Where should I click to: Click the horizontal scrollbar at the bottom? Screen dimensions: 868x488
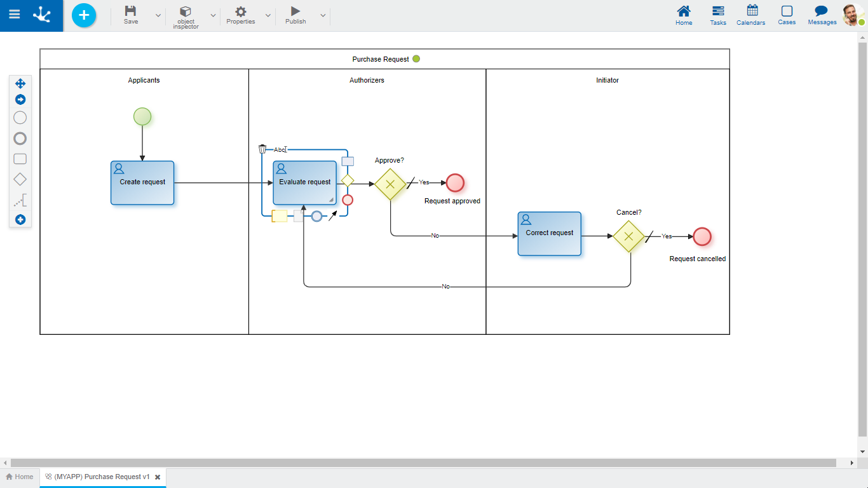[423, 463]
